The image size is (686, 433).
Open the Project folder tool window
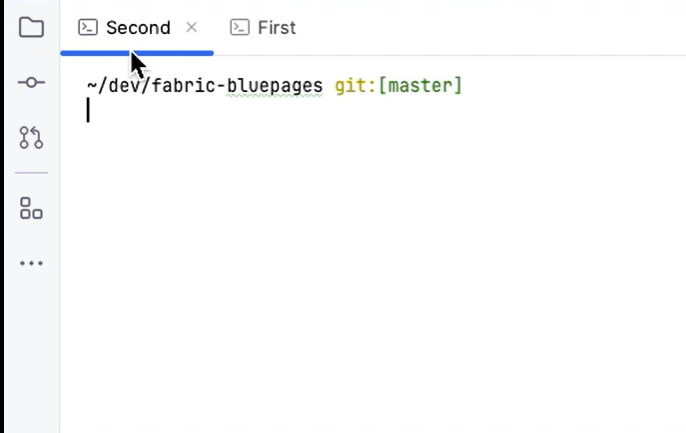[x=31, y=28]
